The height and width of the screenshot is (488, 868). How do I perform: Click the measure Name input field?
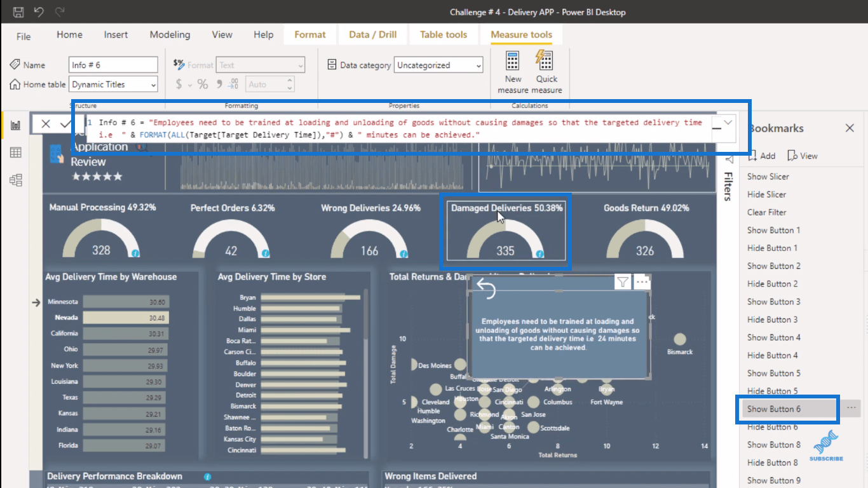pos(113,65)
